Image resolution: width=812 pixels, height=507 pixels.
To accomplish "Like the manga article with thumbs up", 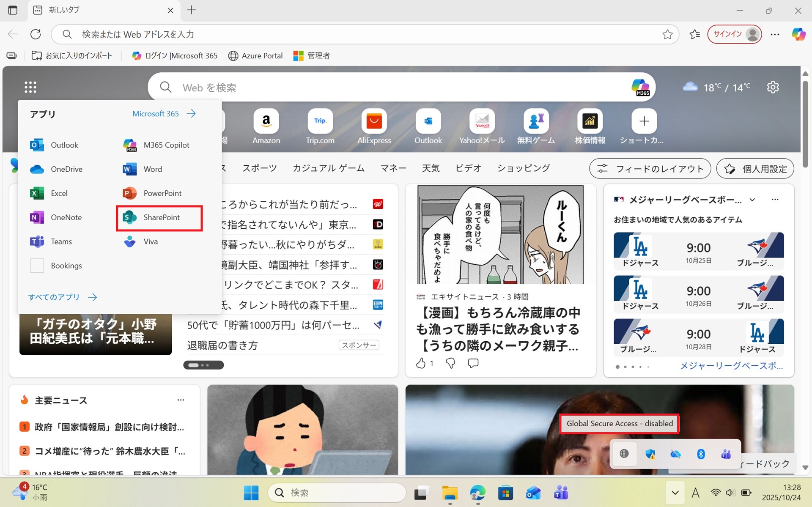I will point(421,363).
